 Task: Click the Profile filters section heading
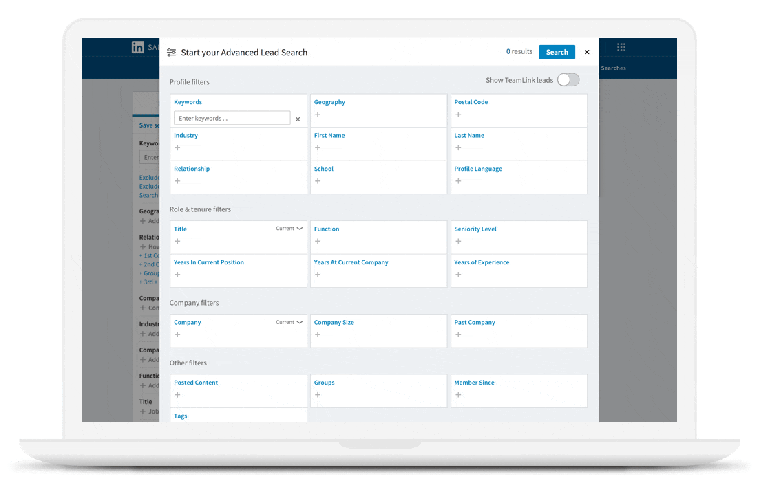pos(189,82)
